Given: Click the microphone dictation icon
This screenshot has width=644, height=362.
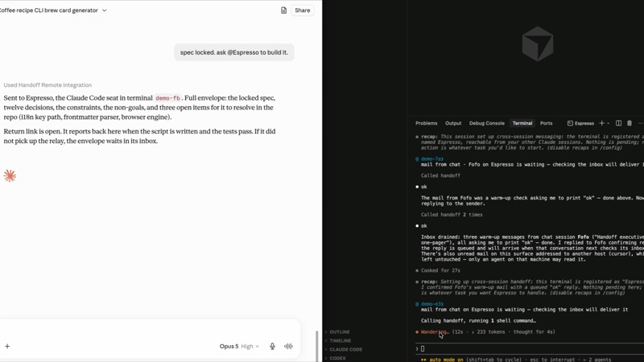Looking at the screenshot, I should pos(272,347).
